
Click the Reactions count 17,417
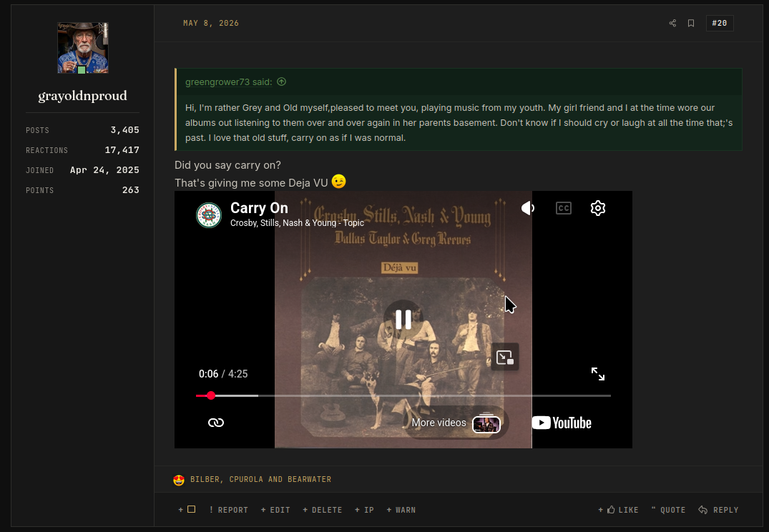point(122,150)
